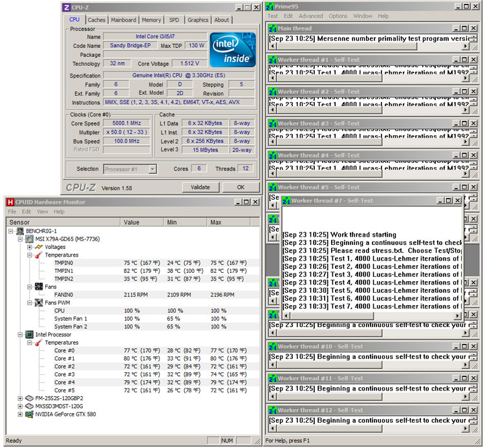Click the Main thread window icon
485x448 pixels.
pyautogui.click(x=273, y=28)
